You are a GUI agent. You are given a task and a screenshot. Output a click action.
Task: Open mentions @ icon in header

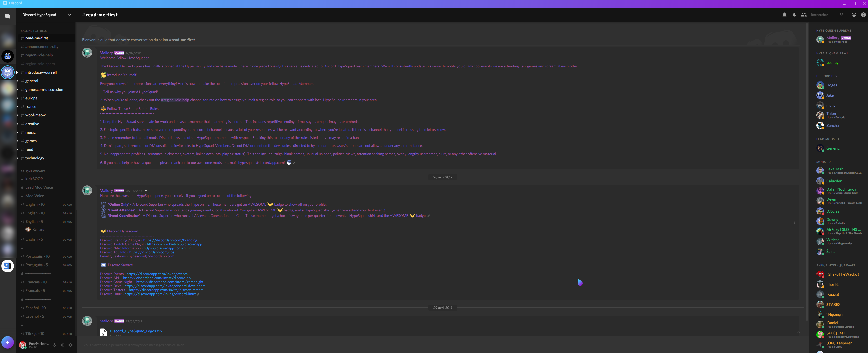854,15
